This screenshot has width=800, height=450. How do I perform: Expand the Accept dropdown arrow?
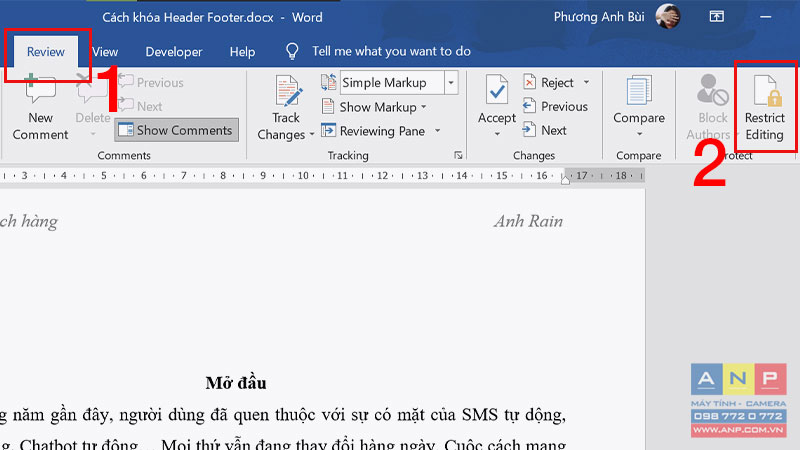click(x=497, y=134)
